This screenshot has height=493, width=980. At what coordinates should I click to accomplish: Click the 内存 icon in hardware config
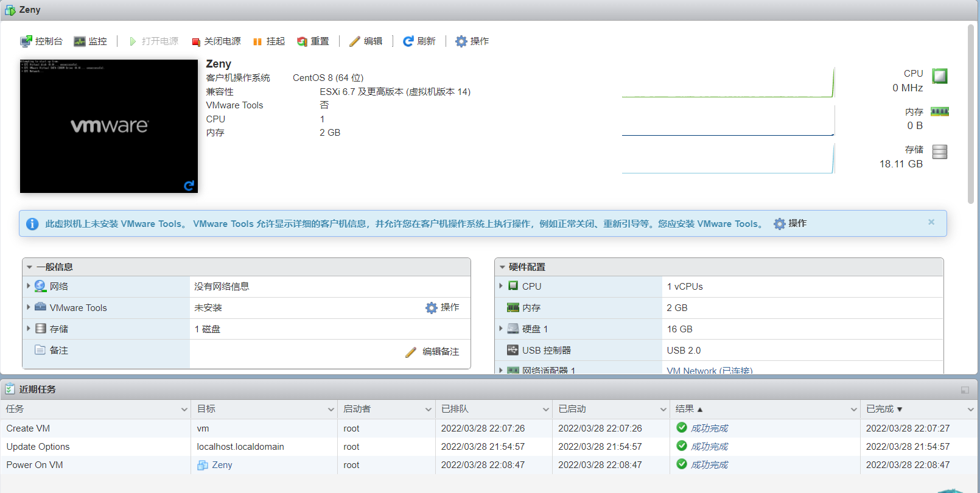coord(513,307)
